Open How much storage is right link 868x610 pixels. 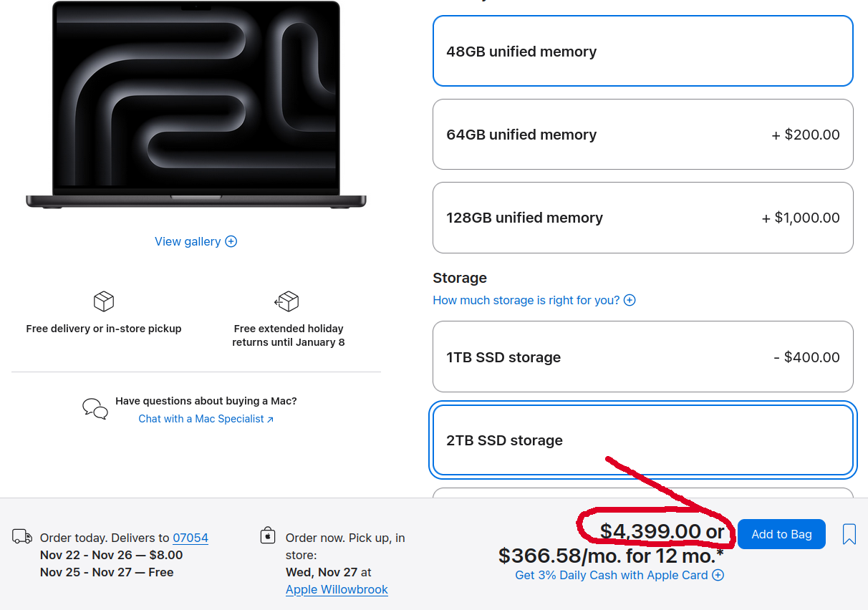click(x=526, y=300)
